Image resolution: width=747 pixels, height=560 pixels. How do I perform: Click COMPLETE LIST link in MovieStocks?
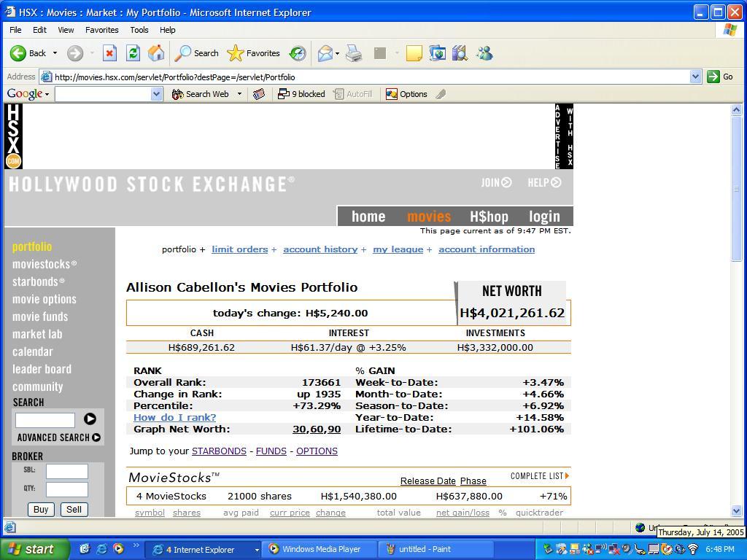click(x=540, y=475)
